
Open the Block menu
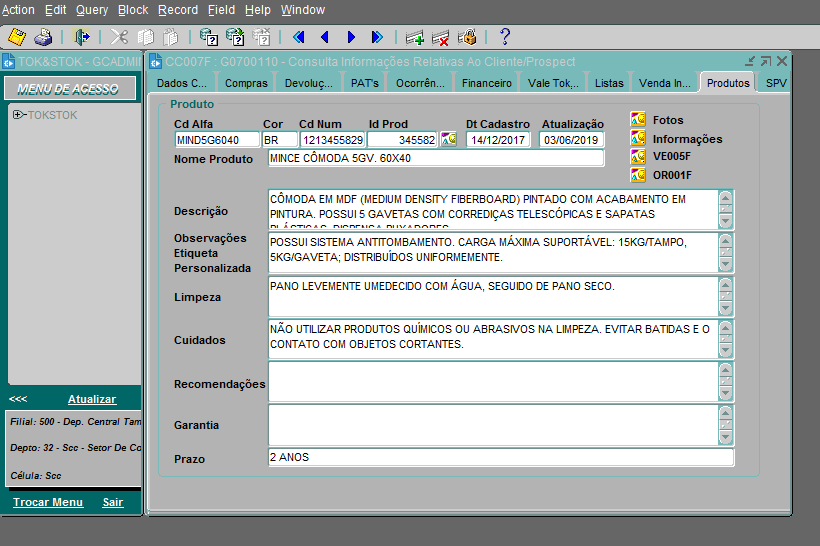click(x=133, y=10)
